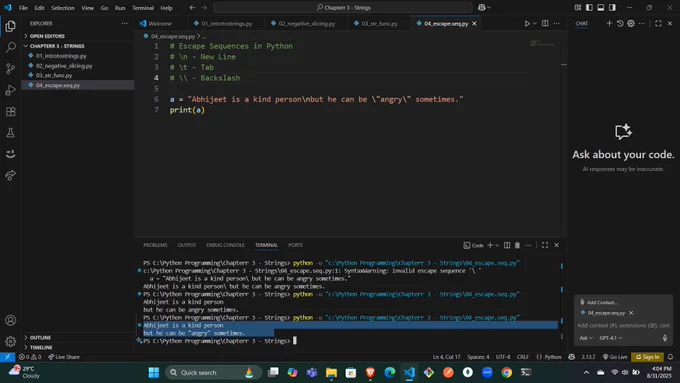The image size is (680, 383).
Task: Kill terminal with trash icon
Action: pos(517,245)
